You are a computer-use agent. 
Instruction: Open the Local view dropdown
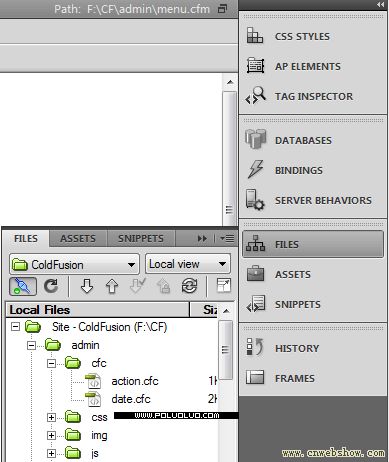coord(188,264)
